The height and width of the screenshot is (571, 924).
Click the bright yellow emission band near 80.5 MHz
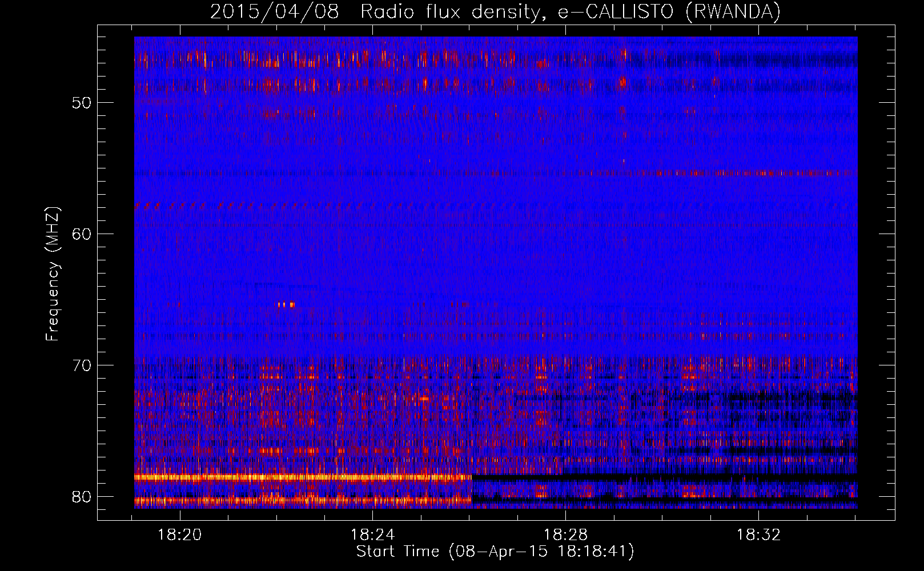coord(303,501)
